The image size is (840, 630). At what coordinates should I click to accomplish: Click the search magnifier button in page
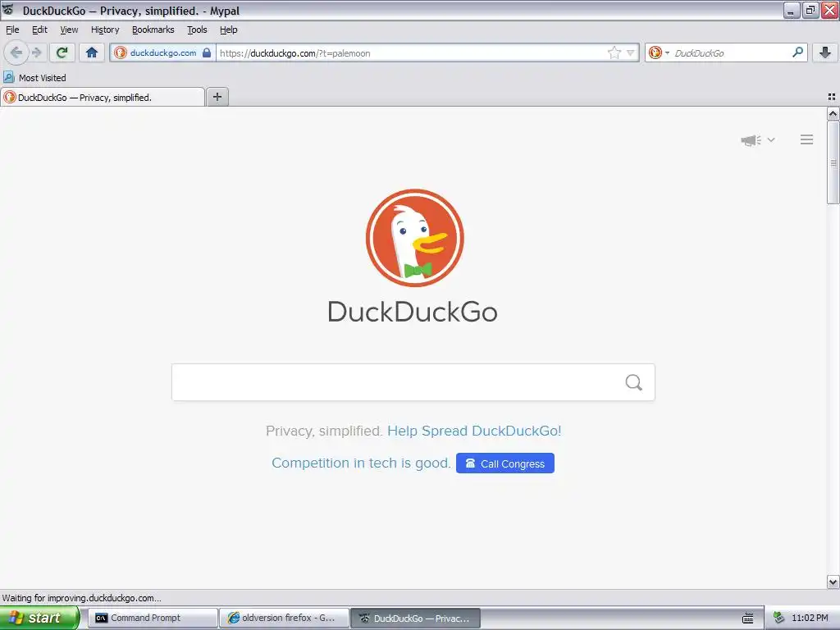634,382
